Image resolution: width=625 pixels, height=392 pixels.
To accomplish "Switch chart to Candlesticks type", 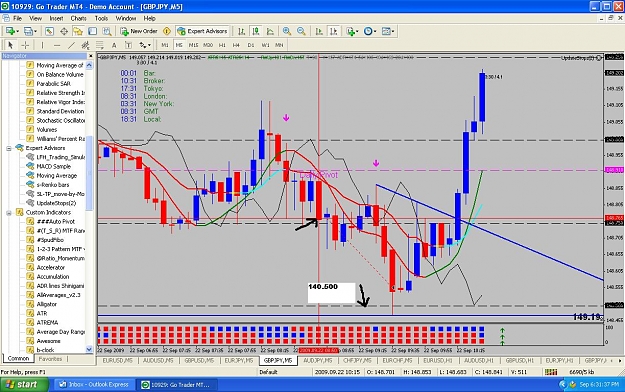I will [x=256, y=31].
